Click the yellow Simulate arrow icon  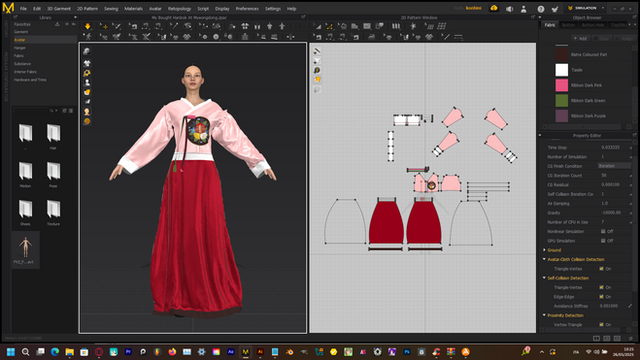tap(87, 26)
